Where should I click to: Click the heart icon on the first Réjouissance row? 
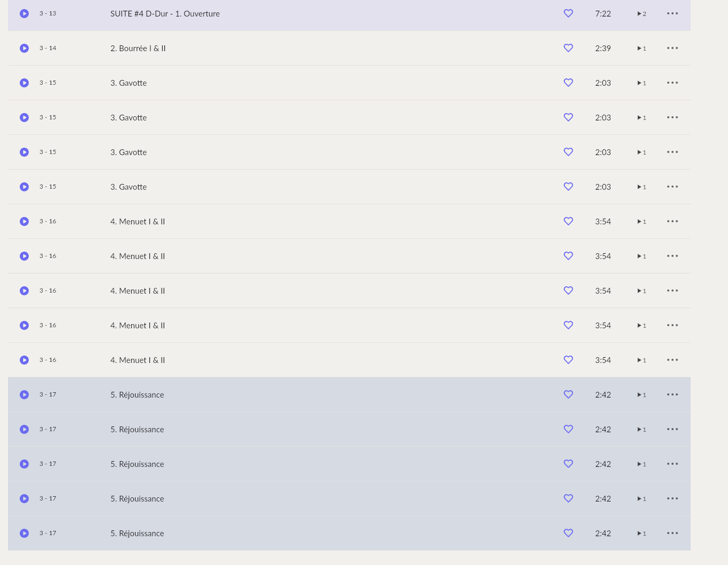pos(569,394)
